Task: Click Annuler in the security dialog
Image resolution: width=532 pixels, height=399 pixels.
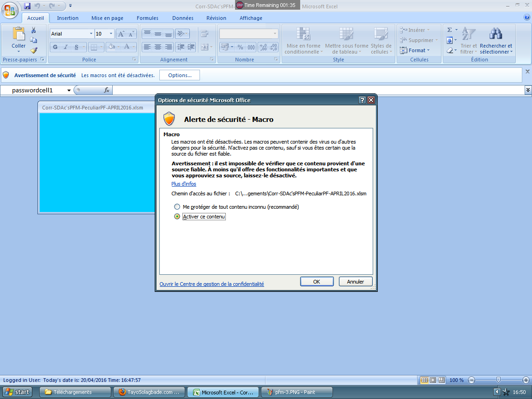Action: [x=356, y=282]
